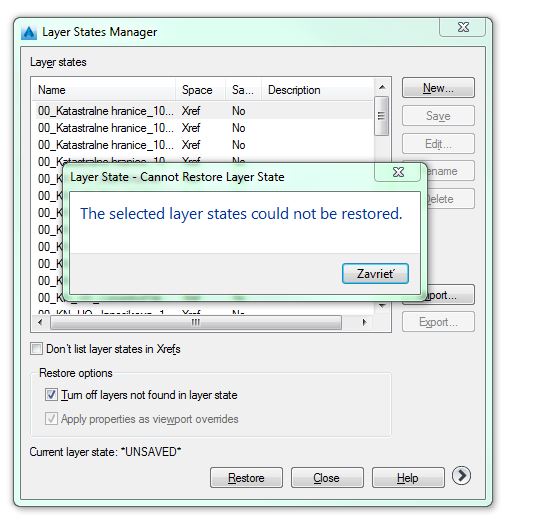The image size is (542, 520).
Task: Close the Layer States Manager window
Action: (462, 27)
